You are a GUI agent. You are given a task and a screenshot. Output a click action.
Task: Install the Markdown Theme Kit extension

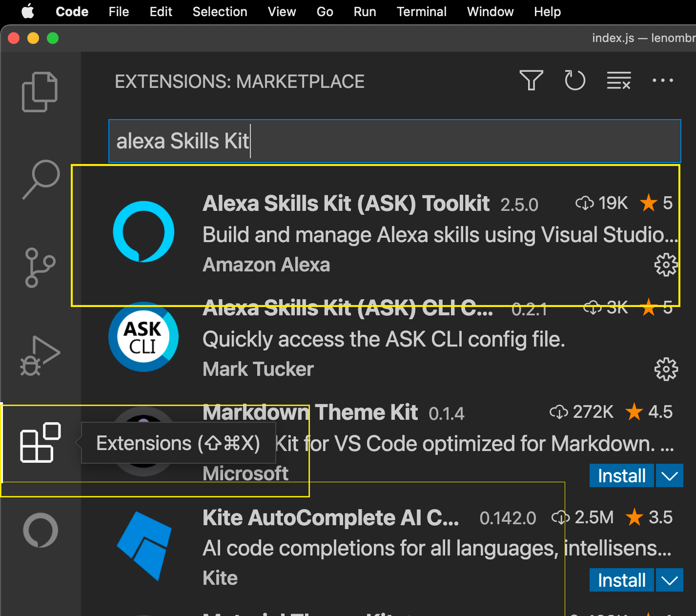click(621, 475)
